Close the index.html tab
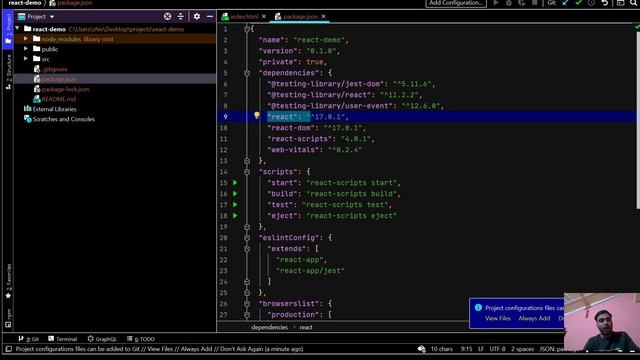 [x=264, y=17]
